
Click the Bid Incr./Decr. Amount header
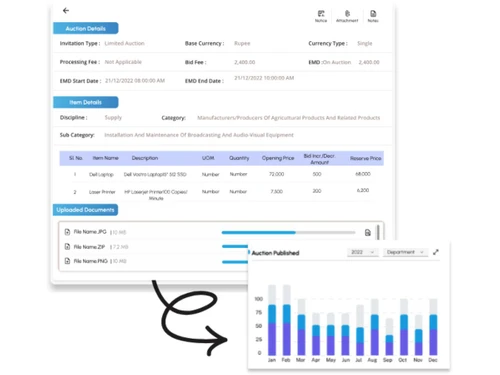tap(319, 159)
